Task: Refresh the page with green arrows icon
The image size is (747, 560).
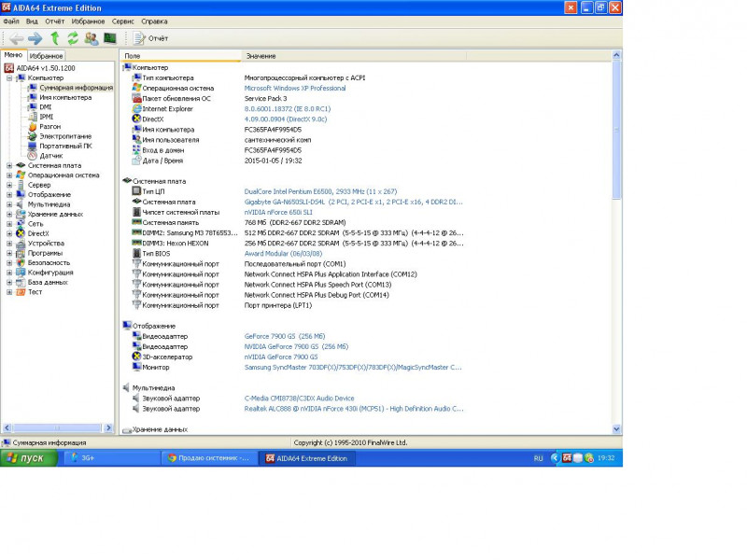Action: point(73,38)
